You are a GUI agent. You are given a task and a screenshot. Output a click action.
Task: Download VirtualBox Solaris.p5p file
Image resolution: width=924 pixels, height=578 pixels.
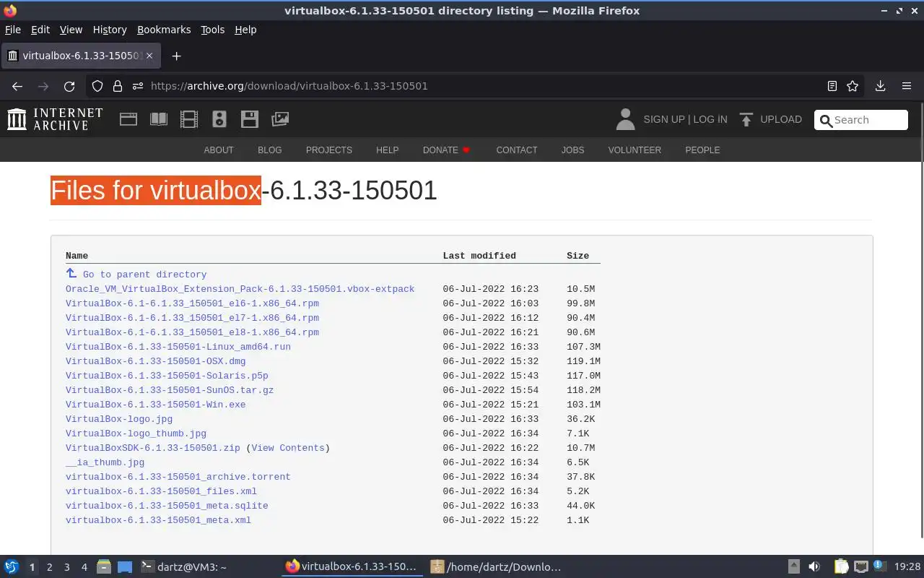point(167,376)
